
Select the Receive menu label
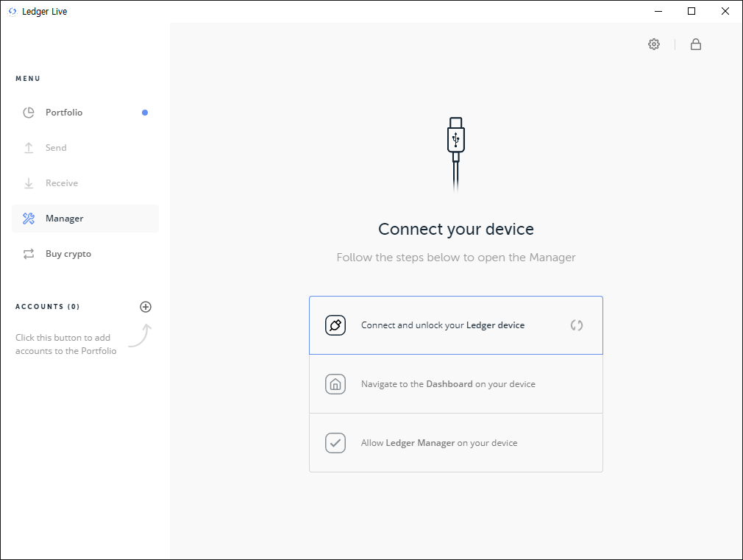click(x=62, y=183)
